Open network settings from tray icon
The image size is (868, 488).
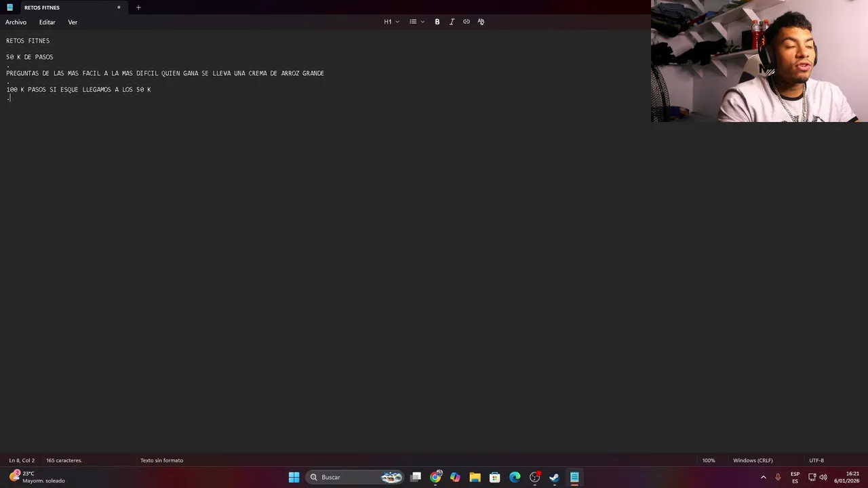point(812,477)
